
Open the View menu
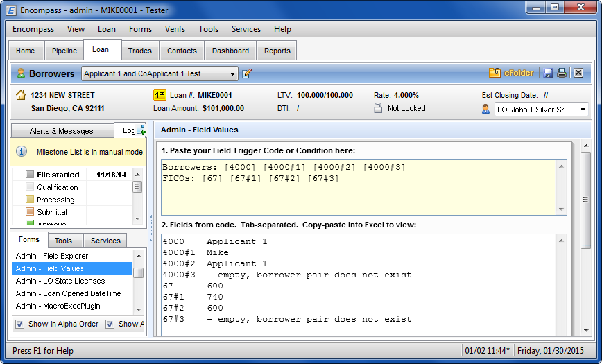(x=76, y=29)
